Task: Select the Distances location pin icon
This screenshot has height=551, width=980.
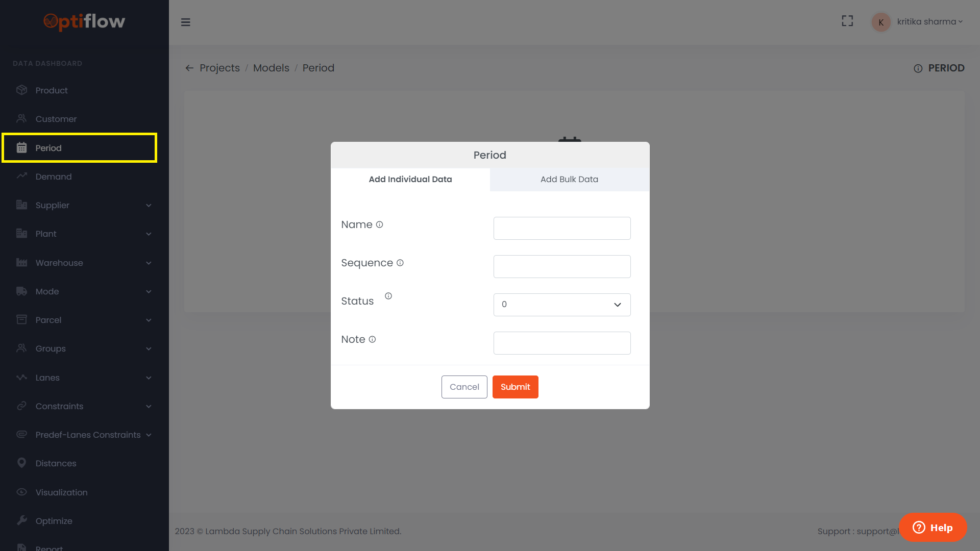Action: [x=21, y=463]
